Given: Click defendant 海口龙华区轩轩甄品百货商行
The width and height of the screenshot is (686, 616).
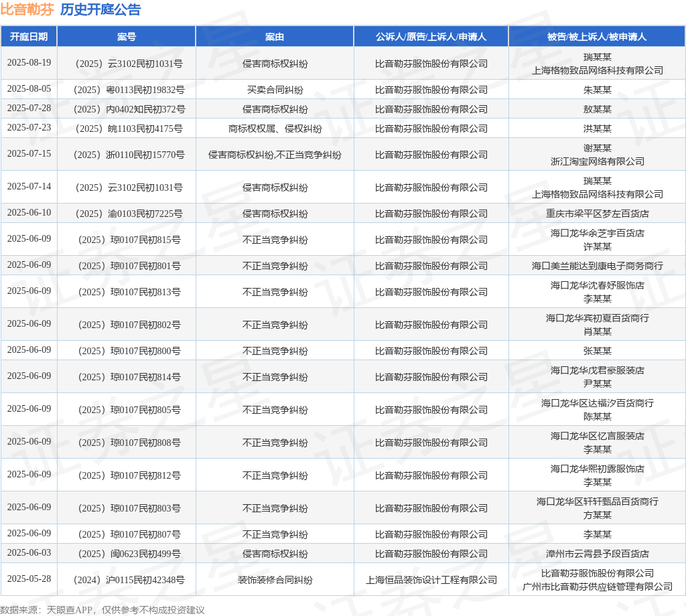Looking at the screenshot, I should 597,502.
